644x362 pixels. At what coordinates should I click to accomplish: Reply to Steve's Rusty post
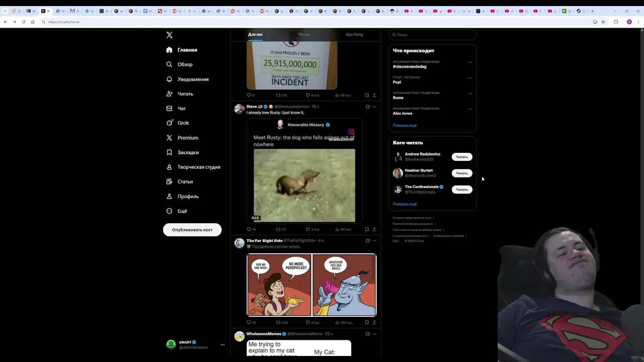tap(251, 229)
